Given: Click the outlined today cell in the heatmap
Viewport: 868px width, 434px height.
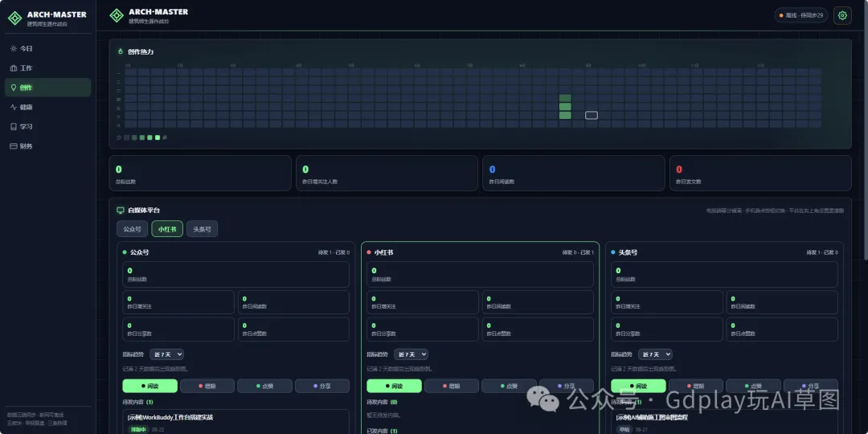Looking at the screenshot, I should 592,115.
